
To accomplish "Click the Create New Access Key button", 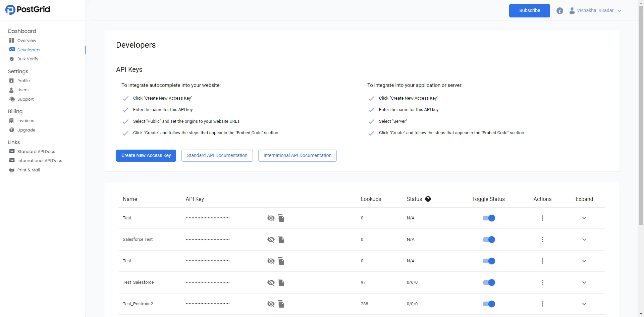I will [146, 155].
